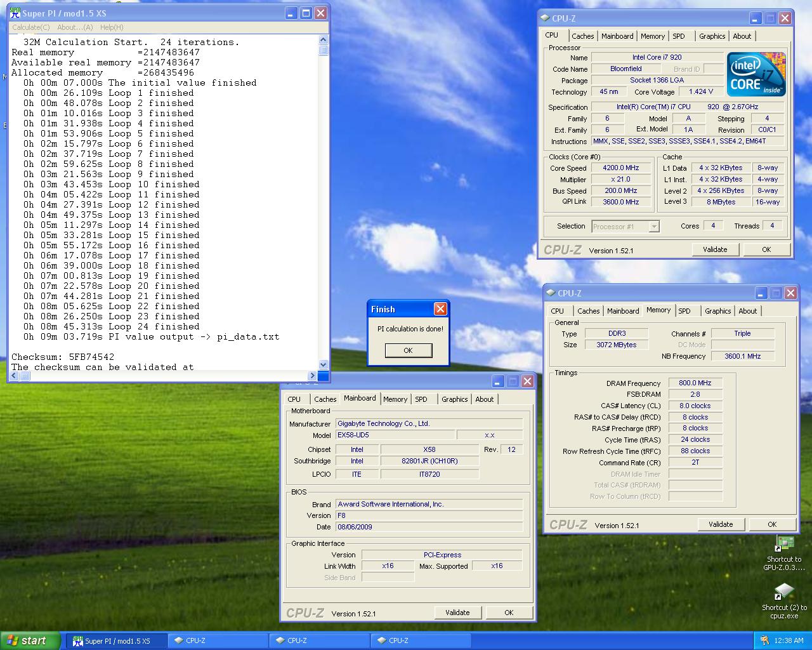812x650 pixels.
Task: Click the 'Loop 24 finished' line
Action: pyautogui.click(x=112, y=326)
